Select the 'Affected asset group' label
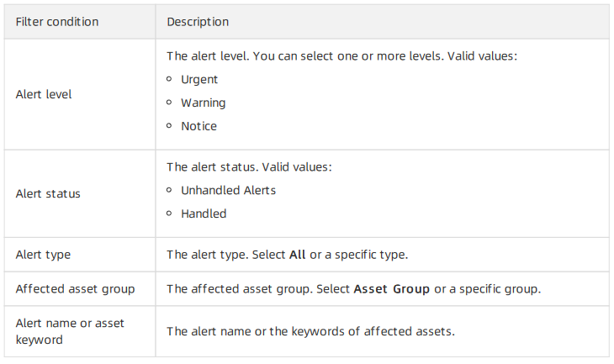This screenshot has height=364, width=614. pos(75,289)
